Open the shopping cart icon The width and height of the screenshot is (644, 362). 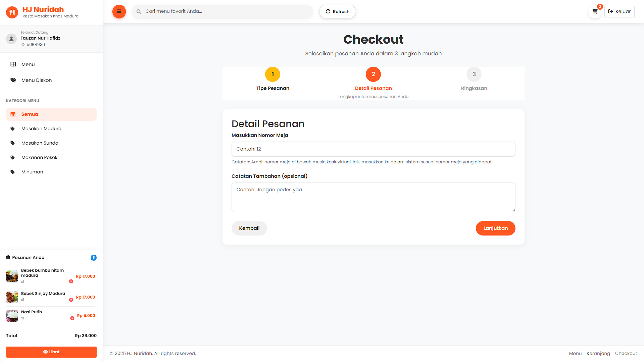tap(595, 11)
